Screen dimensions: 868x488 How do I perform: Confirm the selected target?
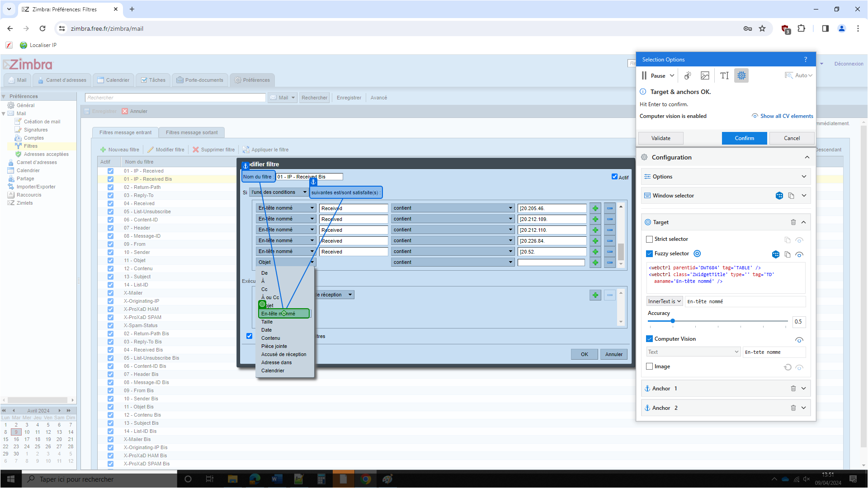(744, 138)
